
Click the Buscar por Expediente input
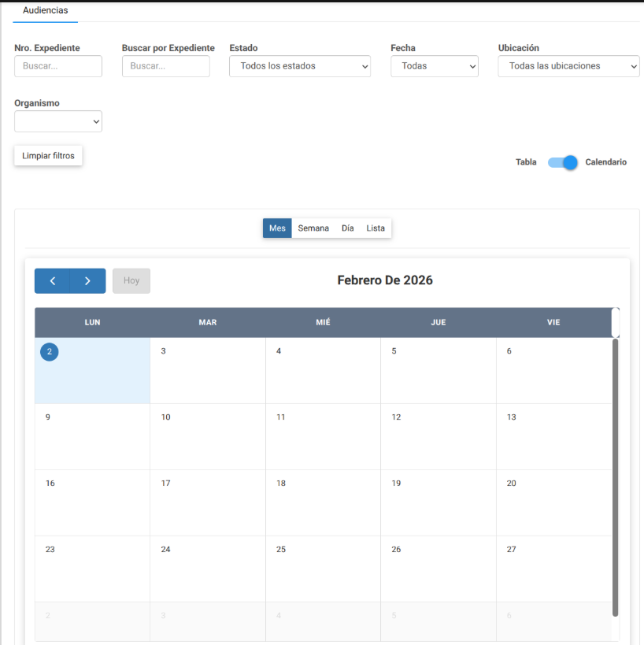[165, 66]
